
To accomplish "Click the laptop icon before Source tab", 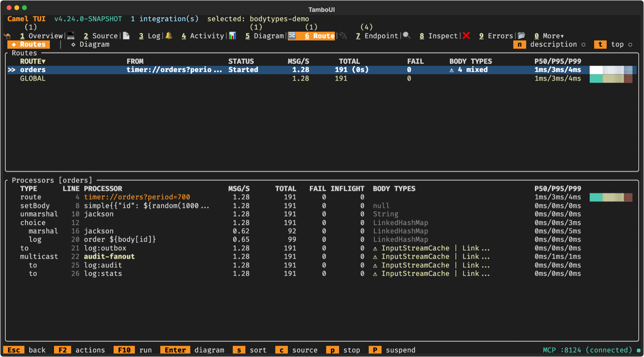I will [71, 36].
